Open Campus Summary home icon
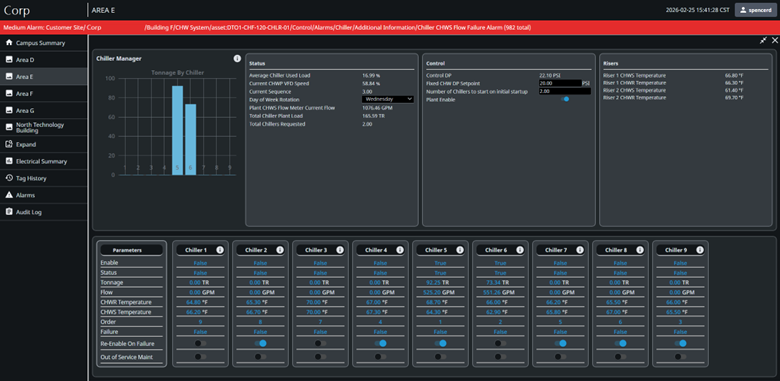 pos(9,43)
